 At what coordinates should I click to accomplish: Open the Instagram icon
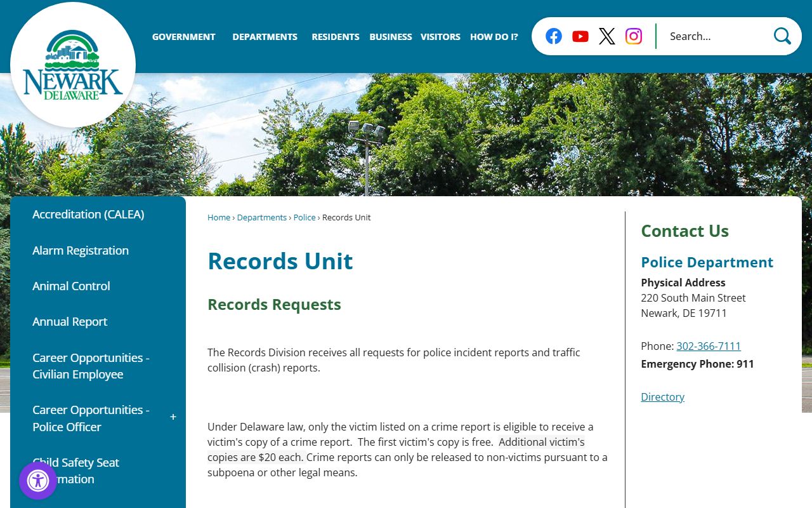click(634, 36)
